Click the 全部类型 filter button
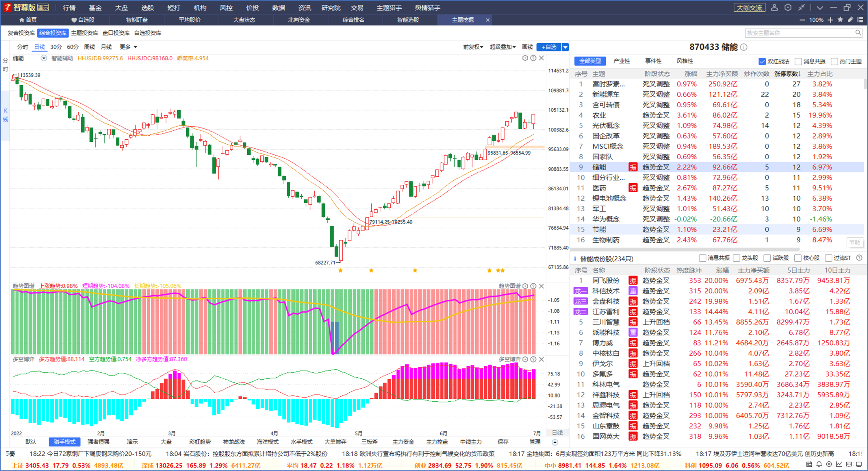Viewport: 868px width, 471px height. pyautogui.click(x=590, y=61)
